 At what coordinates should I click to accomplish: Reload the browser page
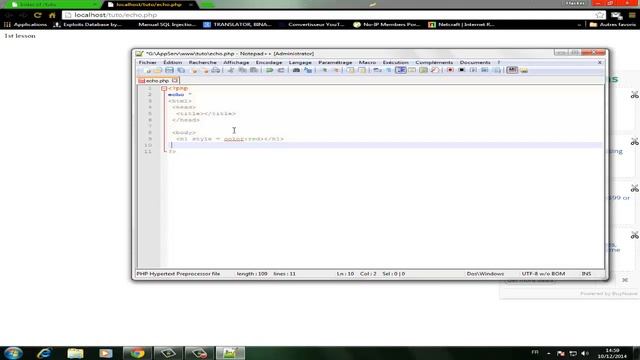point(38,15)
